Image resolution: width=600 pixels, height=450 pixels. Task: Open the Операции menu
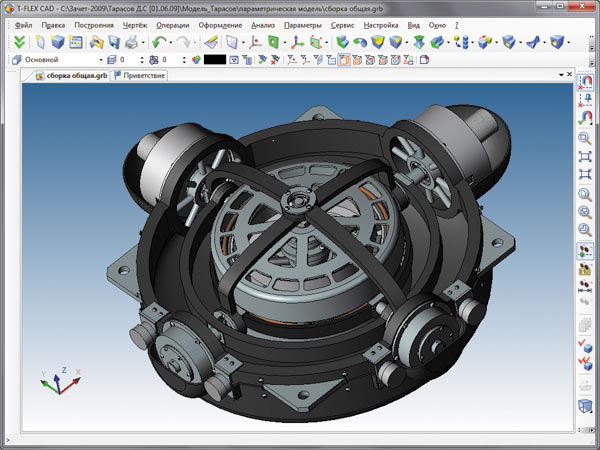(x=173, y=25)
